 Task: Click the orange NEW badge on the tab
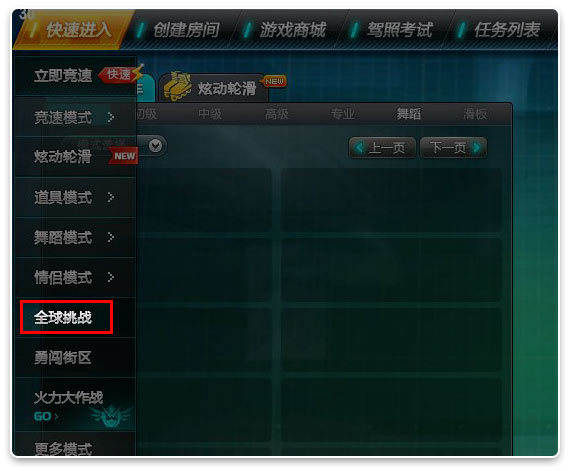(x=274, y=81)
